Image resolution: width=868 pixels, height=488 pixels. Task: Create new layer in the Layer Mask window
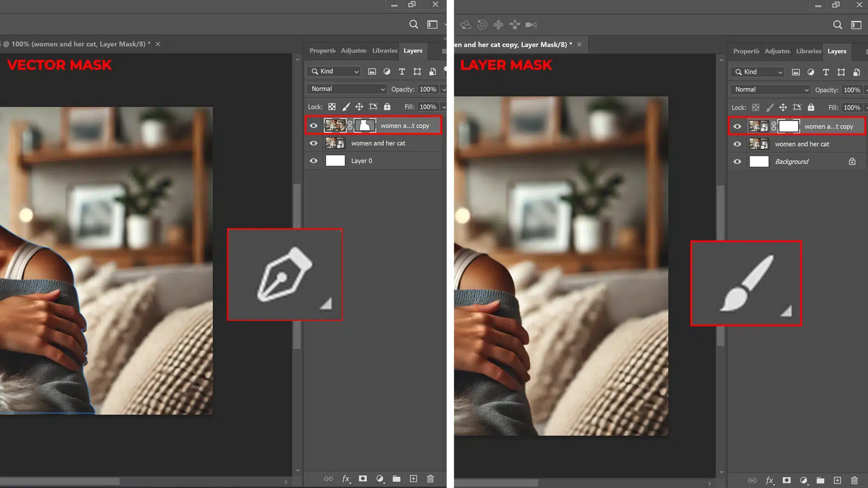tap(837, 480)
